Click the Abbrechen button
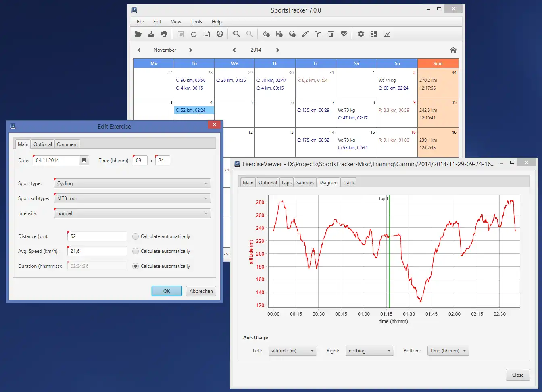Screen dimensions: 542x392 [201, 291]
